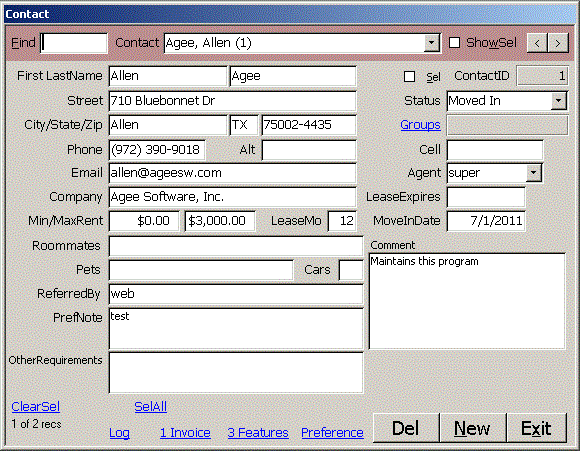Open the 3 Features link
The height and width of the screenshot is (451, 580).
click(258, 433)
